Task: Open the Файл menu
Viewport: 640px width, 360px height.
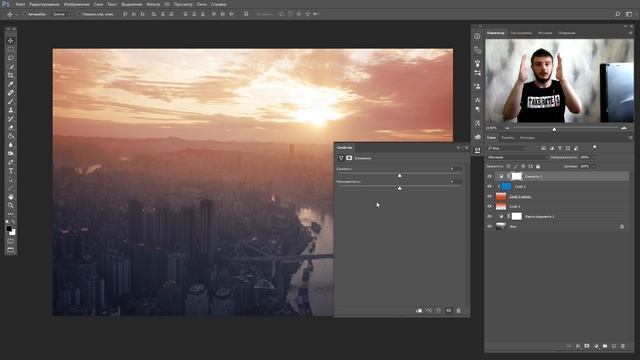Action: [20, 4]
